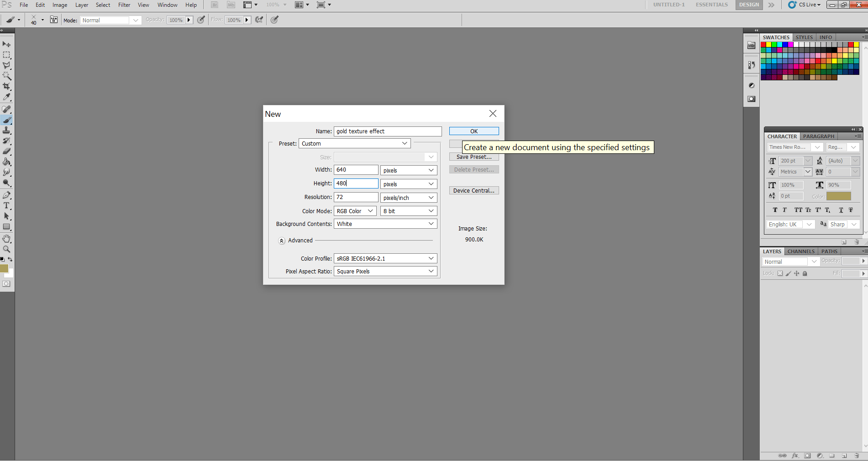Toggle the lock all option in Layers panel

pyautogui.click(x=805, y=273)
